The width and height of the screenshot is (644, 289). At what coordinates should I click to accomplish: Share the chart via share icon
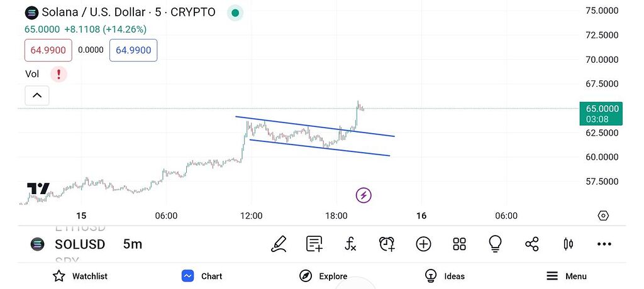tap(531, 244)
